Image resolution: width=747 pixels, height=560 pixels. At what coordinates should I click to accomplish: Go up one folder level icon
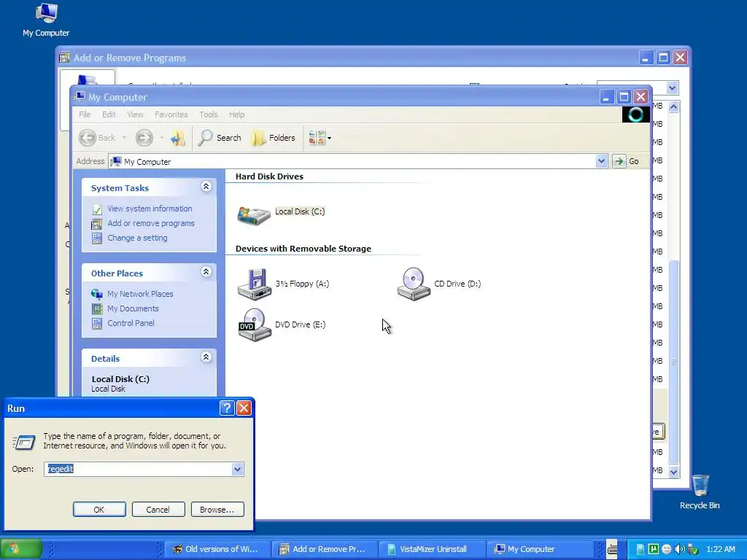coord(178,138)
